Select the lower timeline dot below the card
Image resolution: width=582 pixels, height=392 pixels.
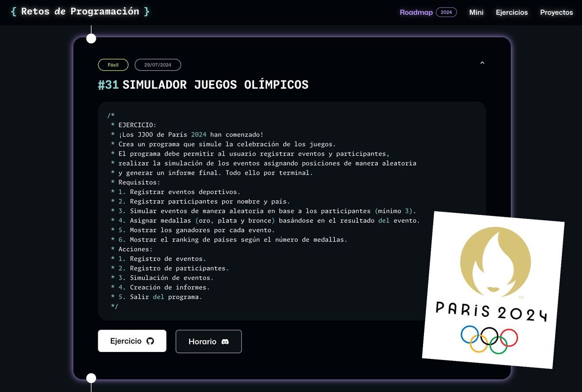(x=91, y=378)
